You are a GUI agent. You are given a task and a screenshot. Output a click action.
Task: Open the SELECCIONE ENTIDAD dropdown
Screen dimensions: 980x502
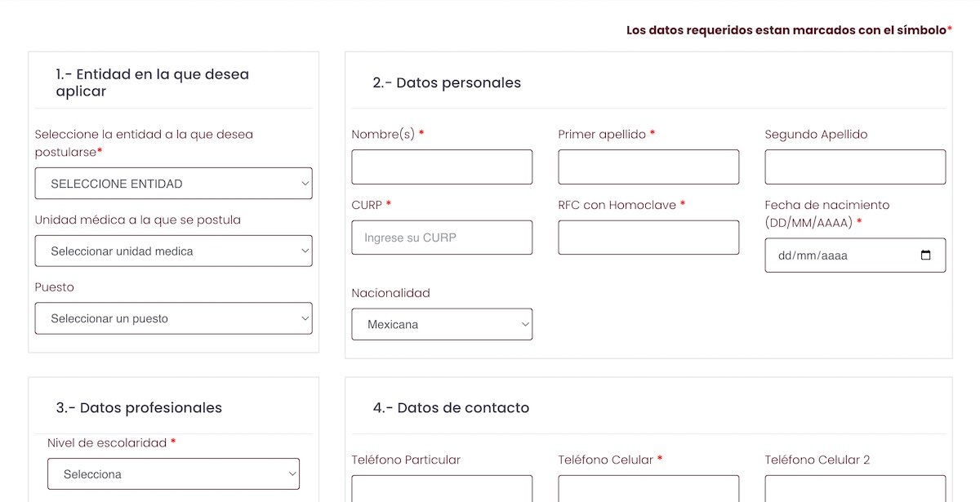(x=173, y=184)
